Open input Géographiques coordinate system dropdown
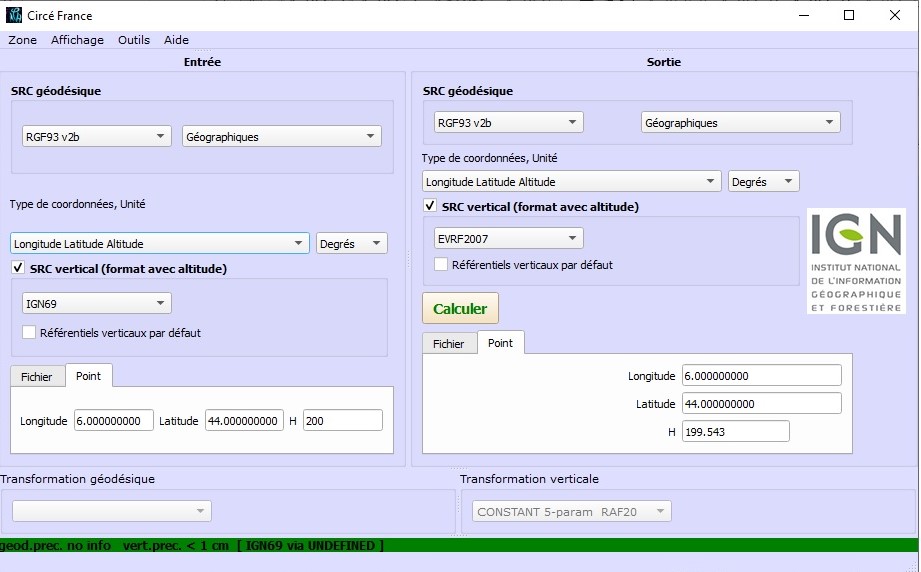The image size is (921, 572). click(281, 137)
